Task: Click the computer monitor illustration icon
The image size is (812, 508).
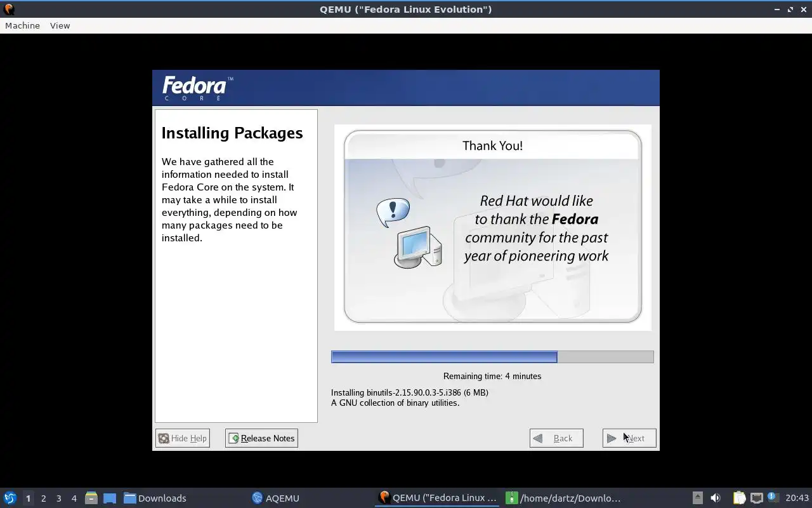Action: pyautogui.click(x=418, y=248)
